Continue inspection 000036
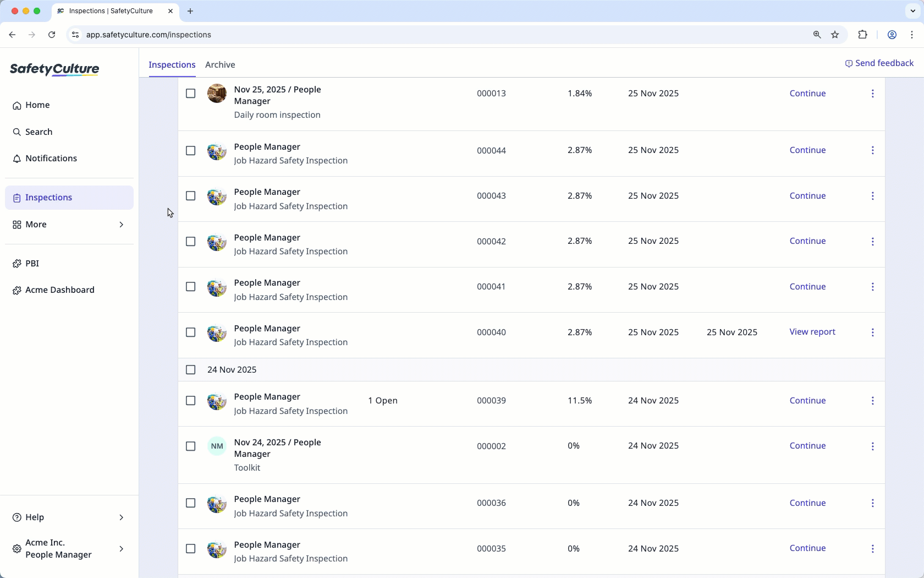This screenshot has width=924, height=578. tap(807, 503)
